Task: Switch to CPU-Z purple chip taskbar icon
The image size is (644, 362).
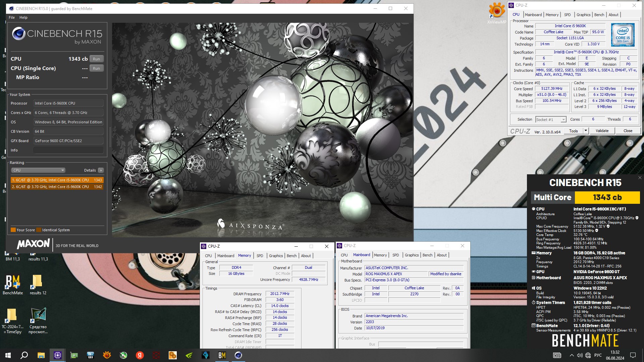Action: [x=57, y=355]
